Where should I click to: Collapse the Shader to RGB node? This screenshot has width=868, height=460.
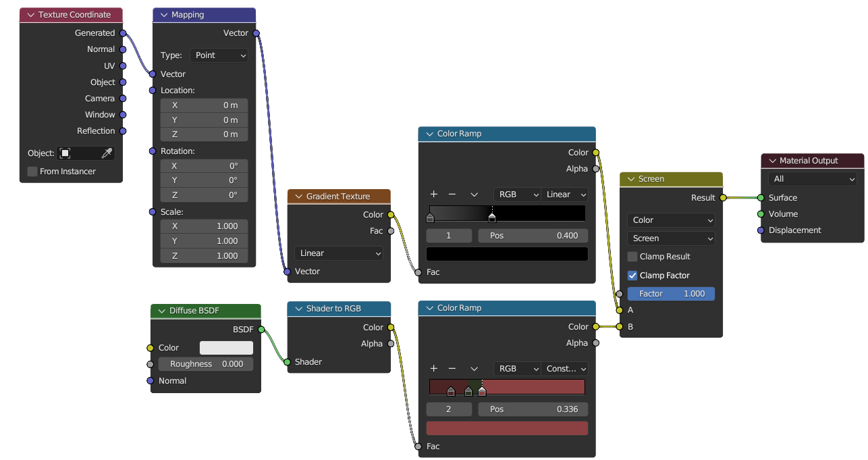[x=298, y=309]
